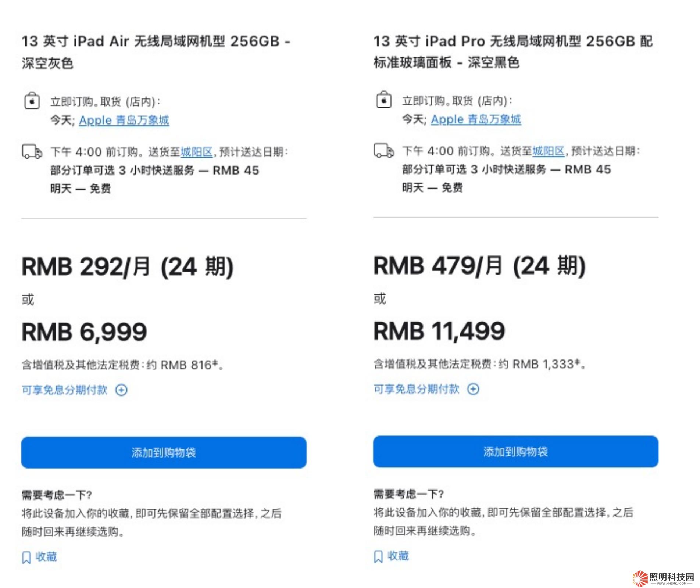The image size is (700, 588).
Task: Click the iPad Pro store pickup bag icon
Action: (384, 100)
